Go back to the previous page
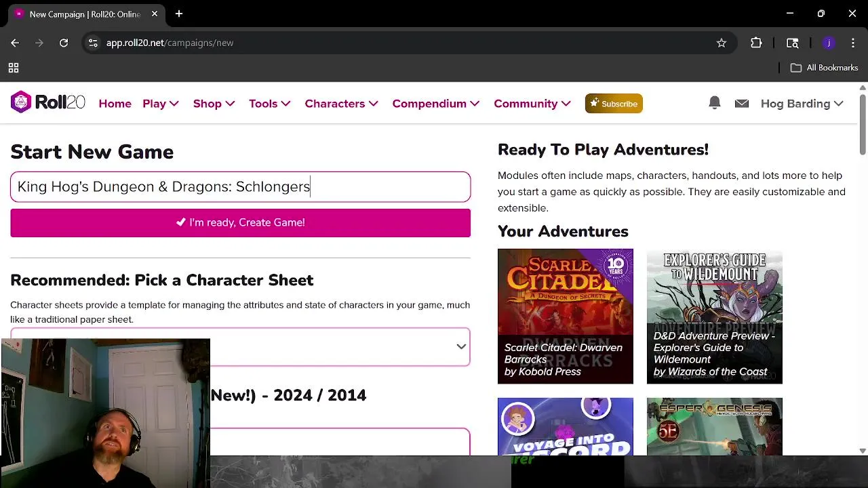868x488 pixels. click(15, 43)
